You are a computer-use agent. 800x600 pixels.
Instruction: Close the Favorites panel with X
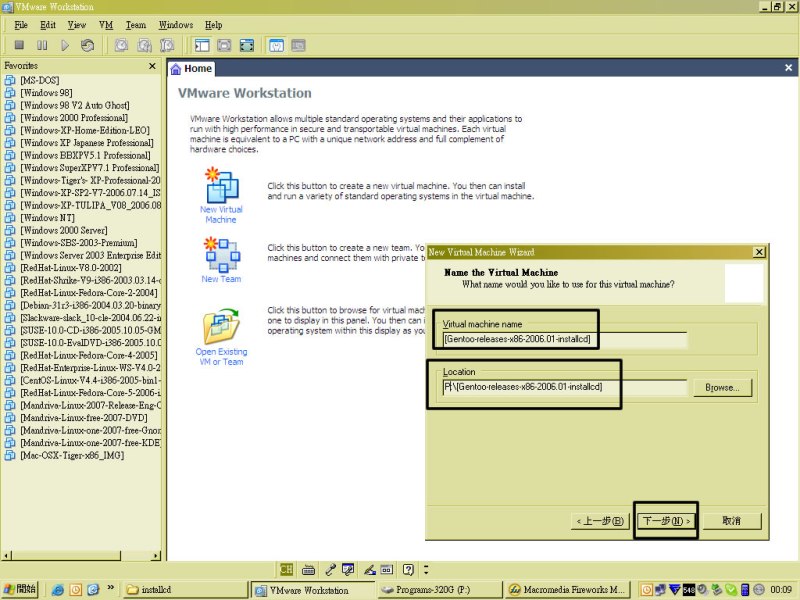coord(152,66)
